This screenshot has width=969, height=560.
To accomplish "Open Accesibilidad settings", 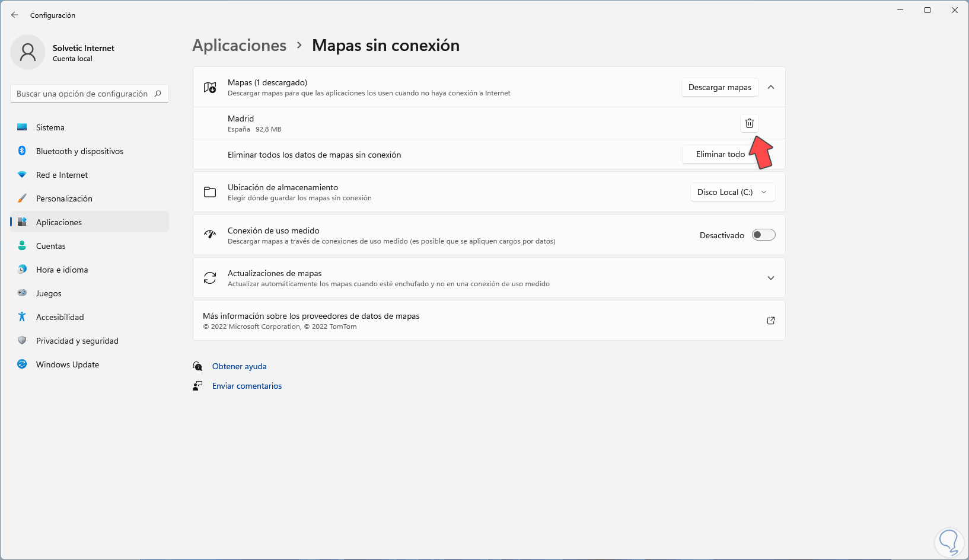I will click(x=60, y=317).
